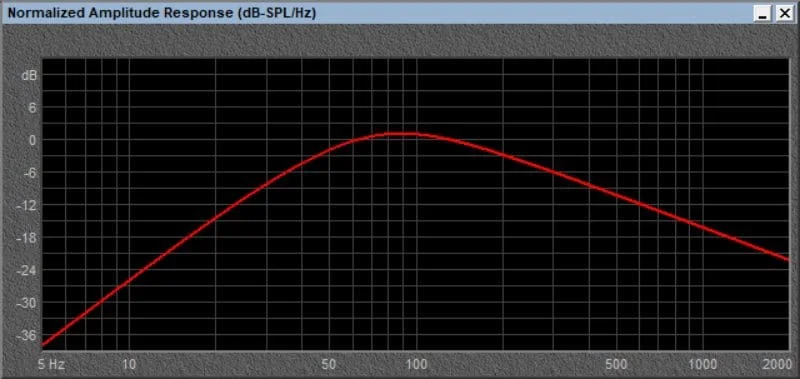Click the 'dB' axis unit label
Screen dimensions: 800x379
(29, 75)
